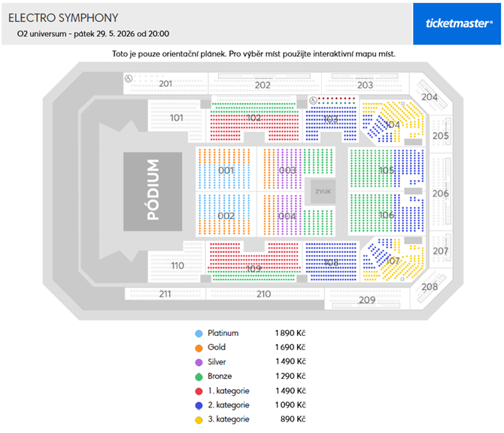Click the Bronze green legend dot
The height and width of the screenshot is (433, 504).
click(199, 376)
